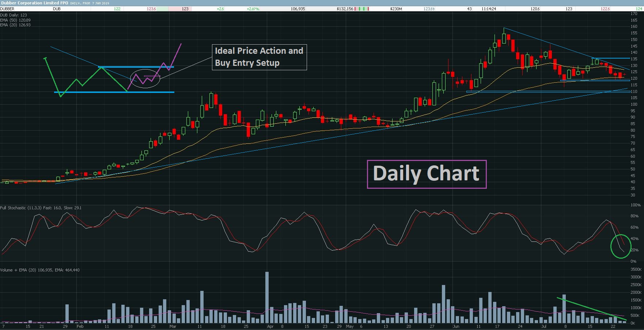Click the "123.5" value in quote row
644x330 pixels.
coord(151,9)
